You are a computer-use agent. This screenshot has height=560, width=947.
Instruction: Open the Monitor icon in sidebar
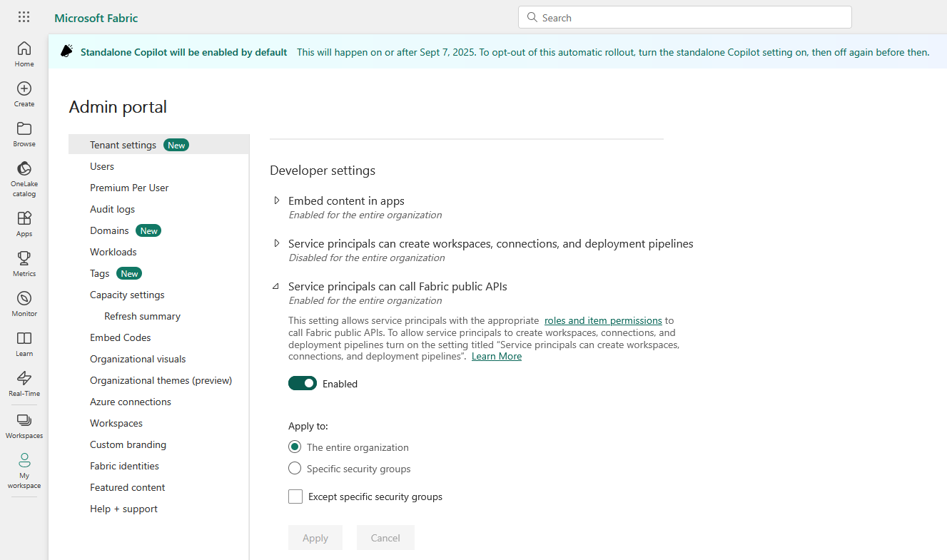(x=24, y=303)
